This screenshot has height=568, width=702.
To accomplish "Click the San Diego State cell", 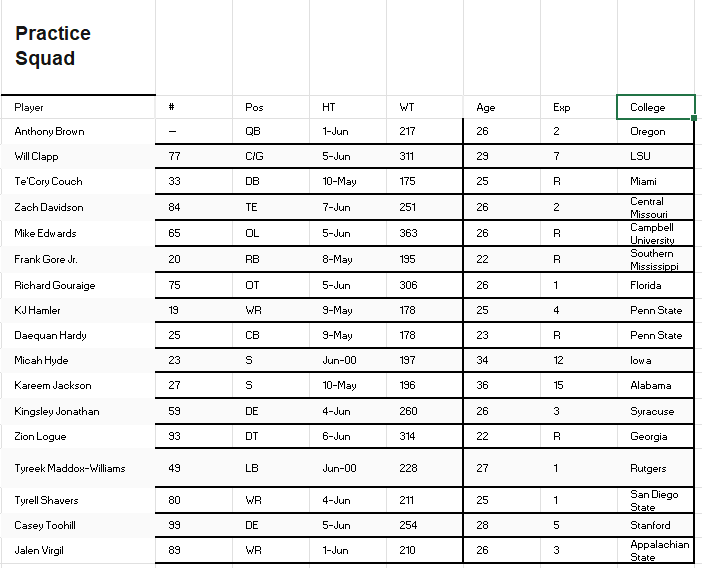I will 655,500.
